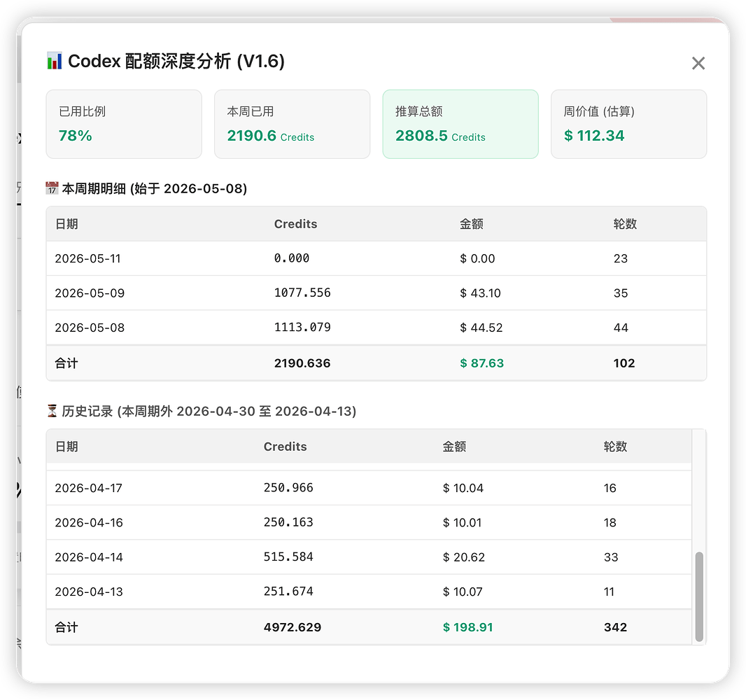This screenshot has height=700, width=746.
Task: Click the 金额 header in the history table
Action: pyautogui.click(x=454, y=447)
